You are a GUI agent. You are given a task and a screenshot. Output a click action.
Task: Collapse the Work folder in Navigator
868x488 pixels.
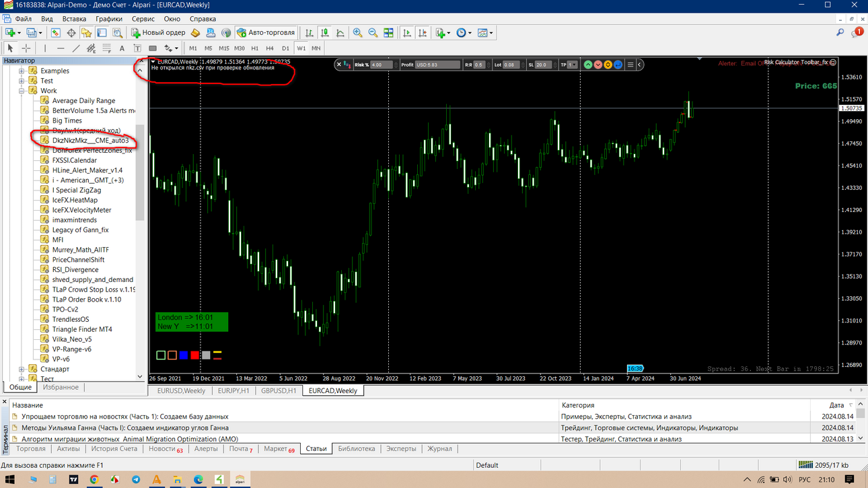tap(22, 91)
